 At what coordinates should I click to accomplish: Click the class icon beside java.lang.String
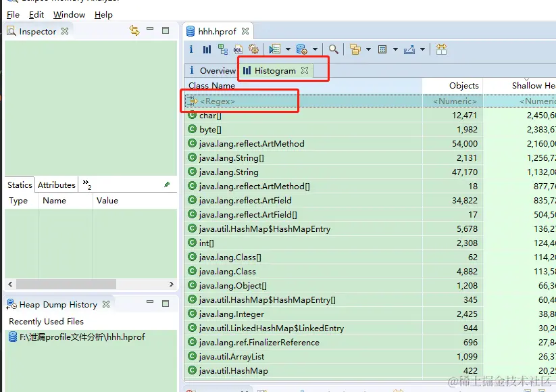[192, 172]
